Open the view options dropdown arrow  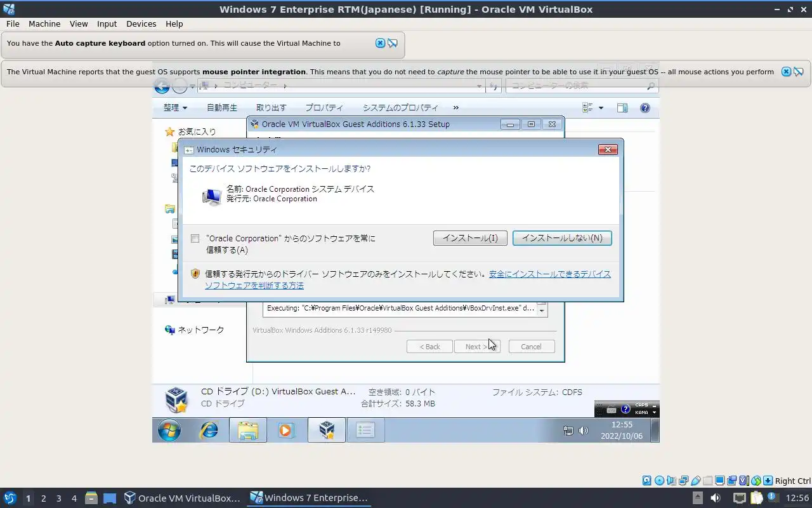coord(601,108)
